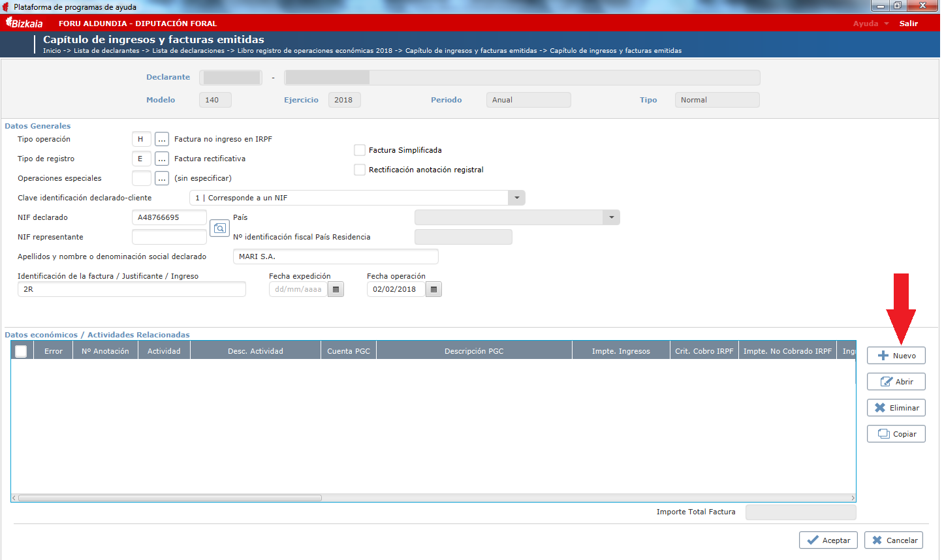The image size is (944, 560).
Task: Click Identificación de la factura field
Action: point(132,289)
